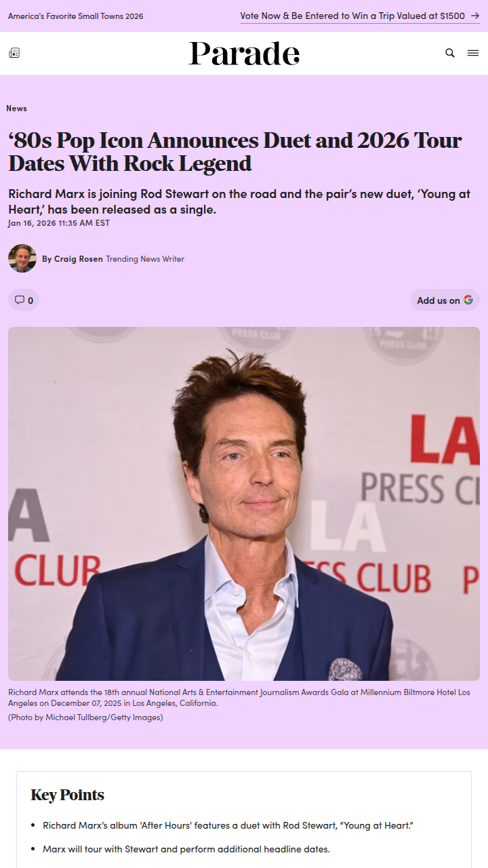Screen dimensions: 488x868
Task: Open comments bubble showing 0
Action: (24, 300)
